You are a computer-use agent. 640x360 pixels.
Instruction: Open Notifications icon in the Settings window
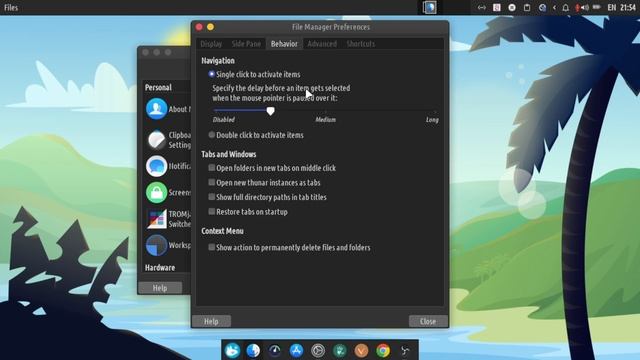[156, 166]
